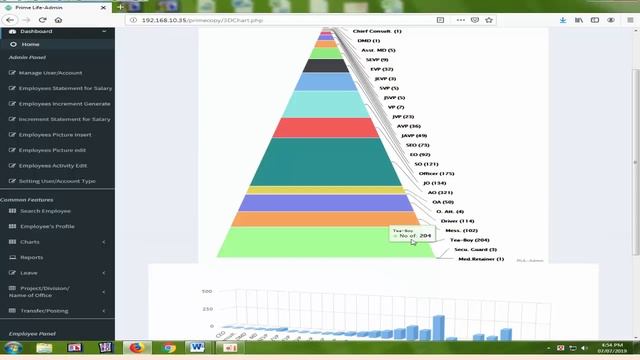
Task: Open Setting User/Account Type
Action: coord(57,181)
